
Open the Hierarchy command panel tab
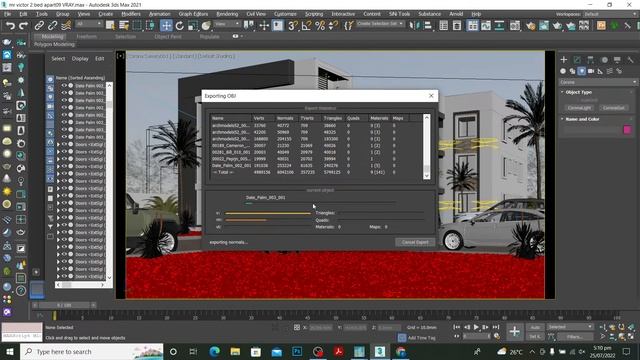[x=591, y=60]
